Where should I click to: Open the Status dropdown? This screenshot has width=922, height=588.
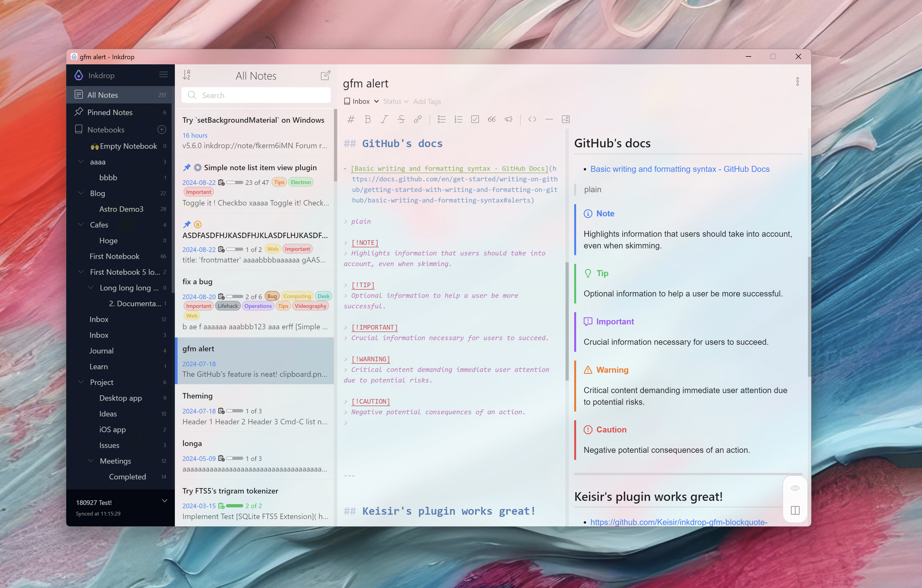(x=396, y=102)
